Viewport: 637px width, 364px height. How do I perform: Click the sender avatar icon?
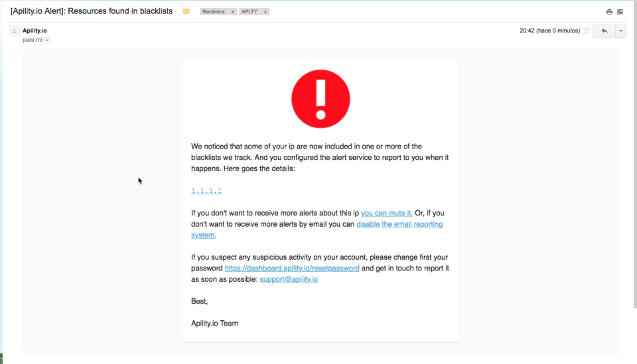click(x=14, y=31)
